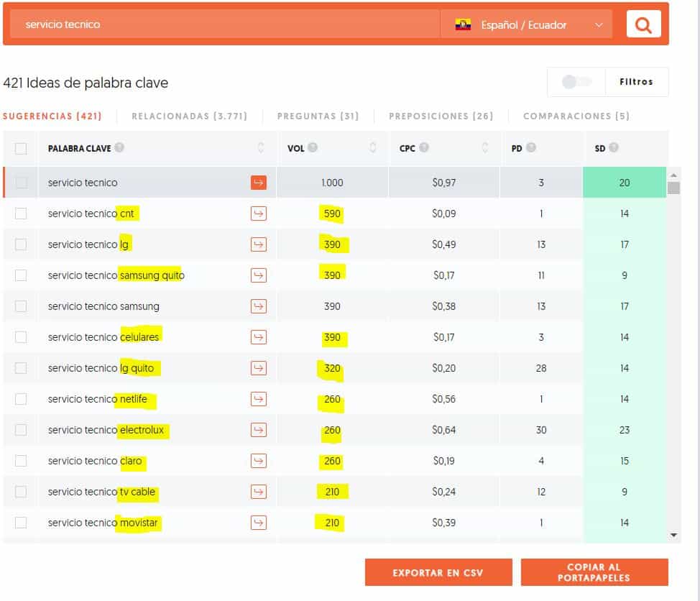Image resolution: width=700 pixels, height=601 pixels.
Task: Click the SD value 23 for electrolux
Action: (624, 430)
